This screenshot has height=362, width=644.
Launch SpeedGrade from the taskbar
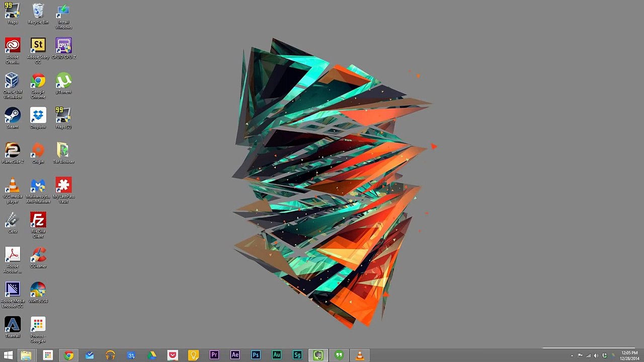point(297,355)
